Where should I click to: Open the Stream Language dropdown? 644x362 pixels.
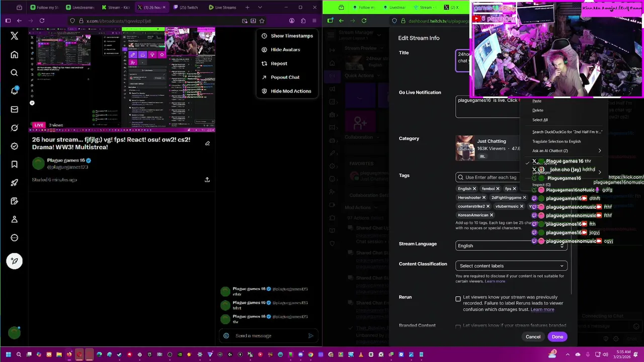coord(511,246)
